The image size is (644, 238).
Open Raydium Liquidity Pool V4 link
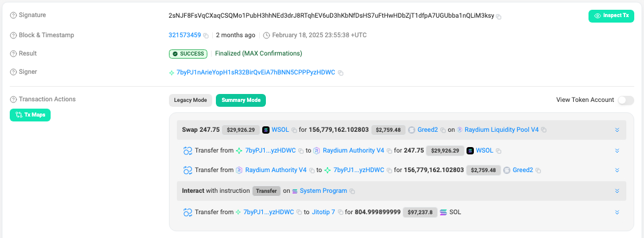[x=501, y=130]
